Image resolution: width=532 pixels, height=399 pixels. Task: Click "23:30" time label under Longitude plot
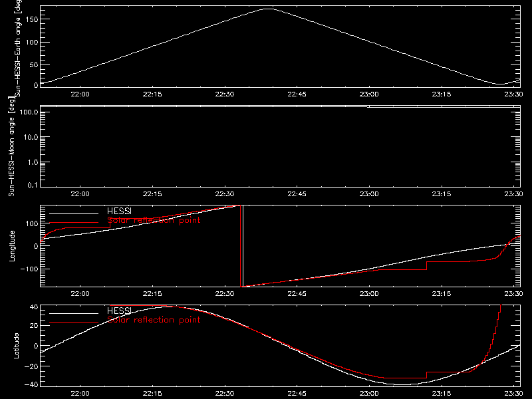(513, 293)
